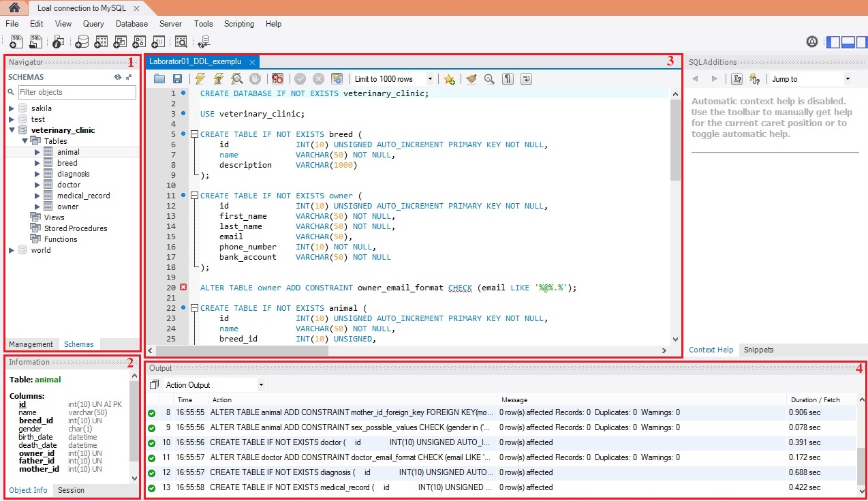Image resolution: width=868 pixels, height=501 pixels.
Task: Collapse the Tables folder
Action: tap(25, 141)
